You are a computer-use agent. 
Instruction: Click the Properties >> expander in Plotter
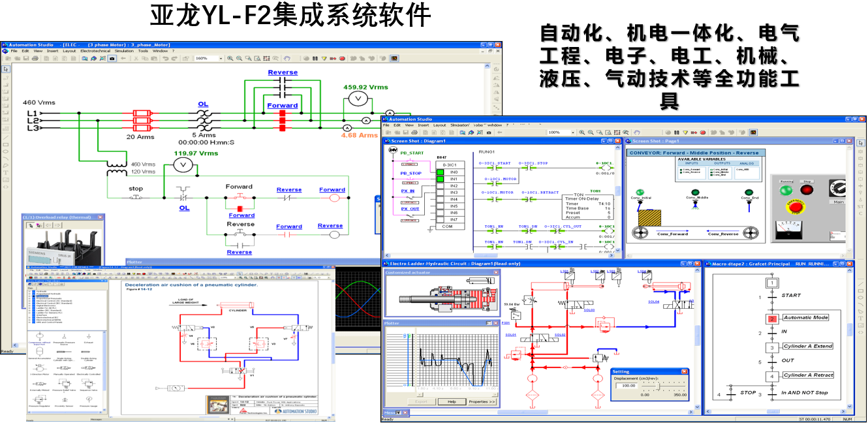[x=482, y=401]
